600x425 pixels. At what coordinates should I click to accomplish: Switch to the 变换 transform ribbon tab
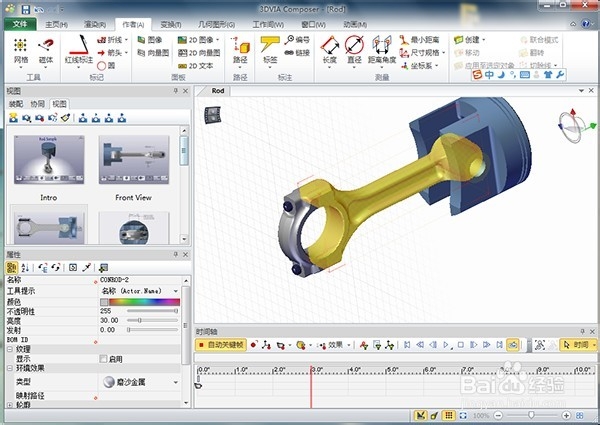click(171, 24)
